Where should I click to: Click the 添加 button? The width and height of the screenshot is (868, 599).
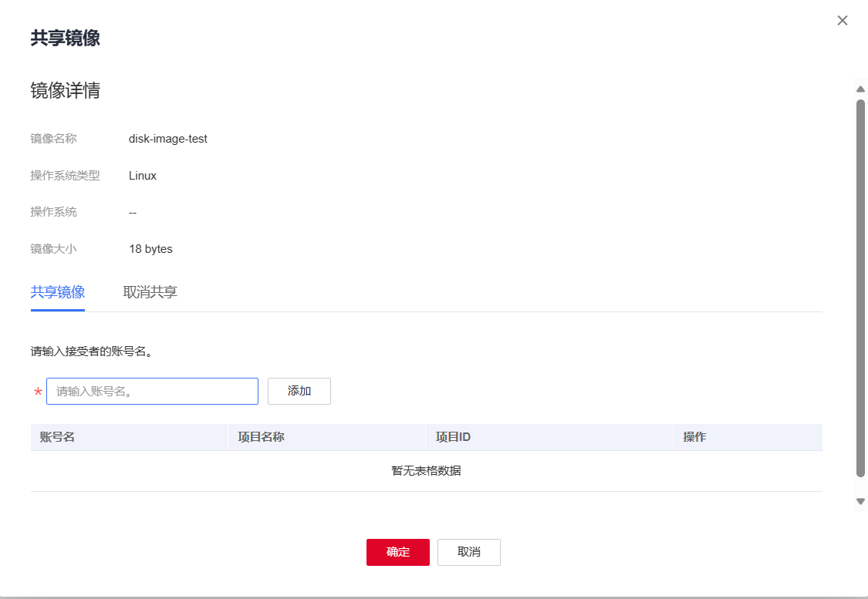(x=299, y=392)
